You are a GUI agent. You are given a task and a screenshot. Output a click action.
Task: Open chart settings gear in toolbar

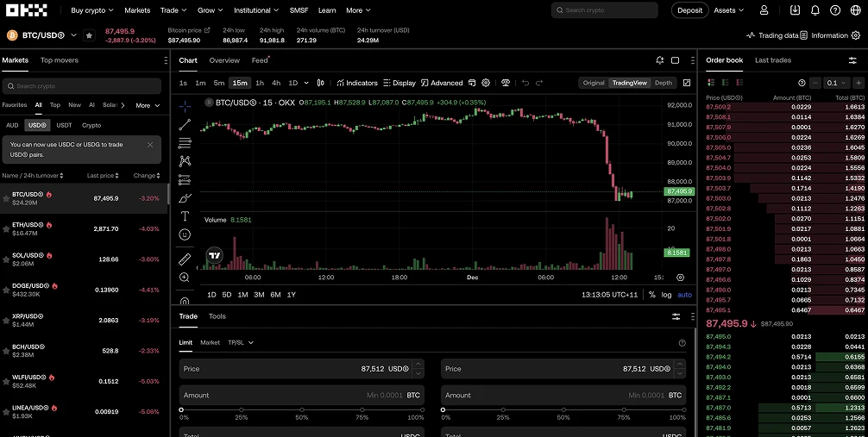point(486,83)
